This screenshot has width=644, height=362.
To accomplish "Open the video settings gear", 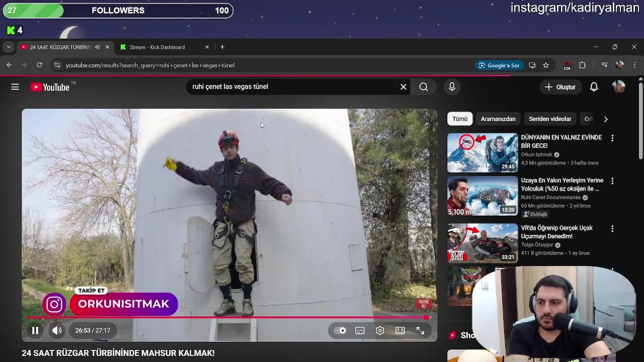I will (380, 330).
